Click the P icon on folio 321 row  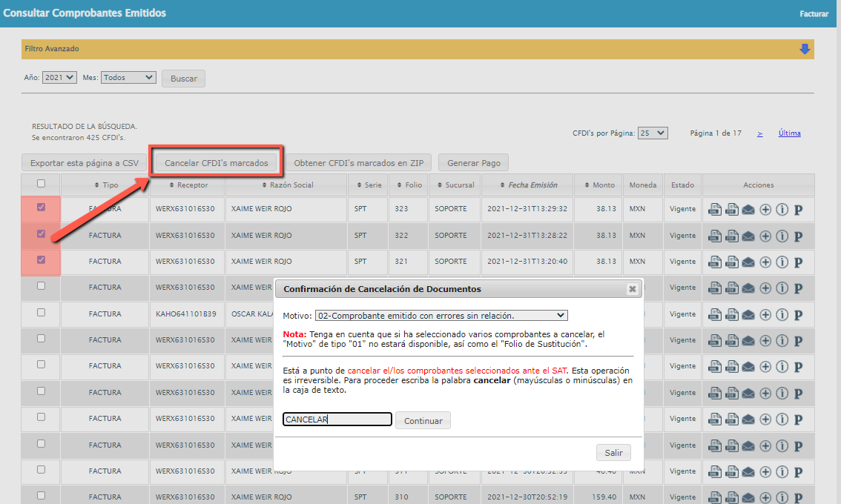[799, 262]
